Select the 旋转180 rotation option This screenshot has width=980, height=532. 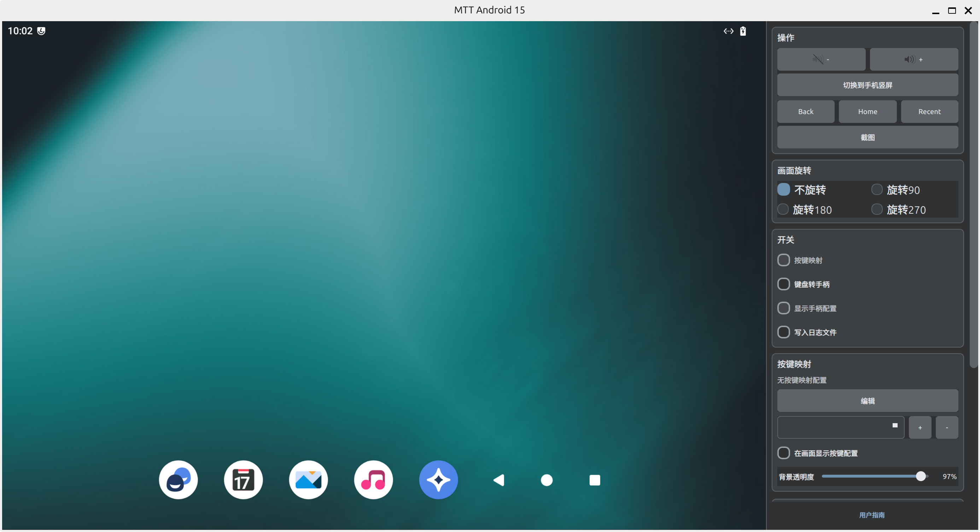[805, 209]
